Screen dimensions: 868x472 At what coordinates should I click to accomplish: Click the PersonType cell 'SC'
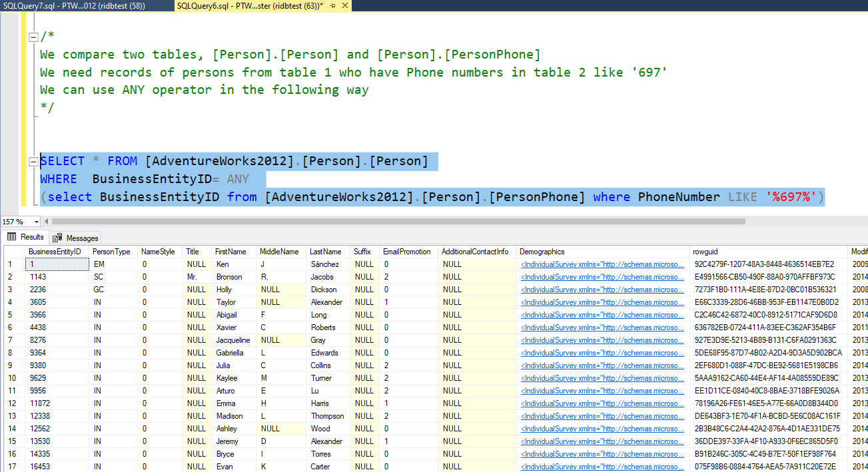(113, 277)
